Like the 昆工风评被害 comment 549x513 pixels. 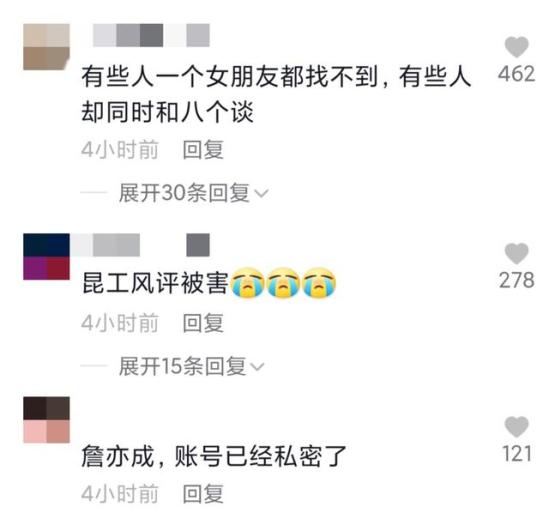tap(516, 253)
